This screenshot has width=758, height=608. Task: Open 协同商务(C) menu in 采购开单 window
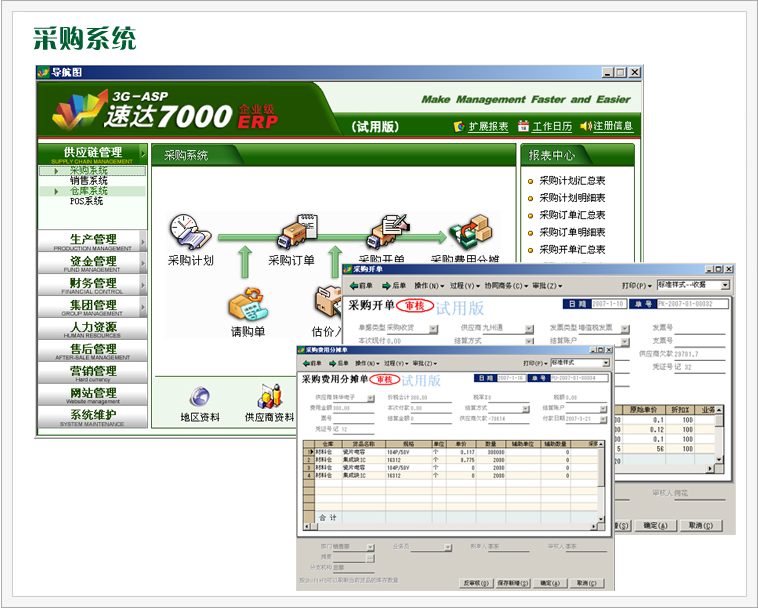tap(506, 286)
